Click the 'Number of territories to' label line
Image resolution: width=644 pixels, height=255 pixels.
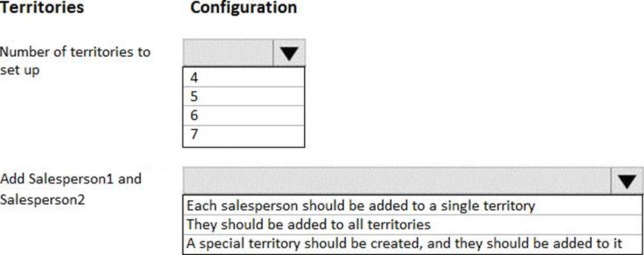[75, 52]
